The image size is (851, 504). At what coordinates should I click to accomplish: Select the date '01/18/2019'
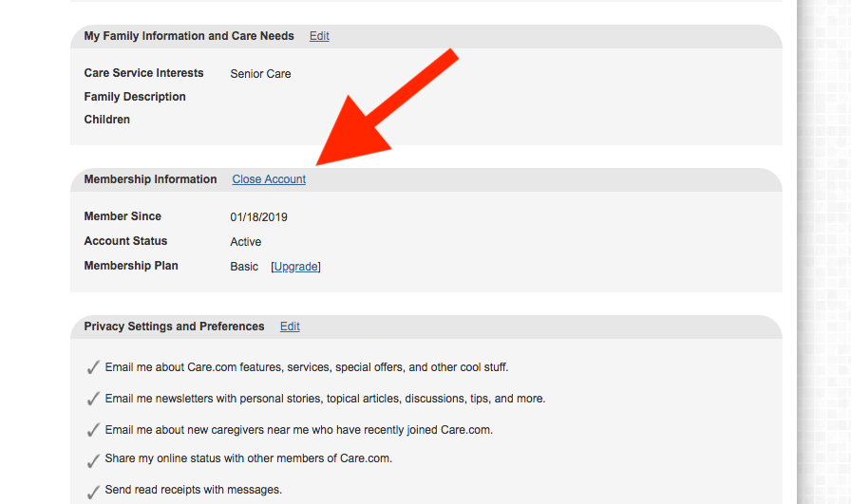[x=259, y=217]
